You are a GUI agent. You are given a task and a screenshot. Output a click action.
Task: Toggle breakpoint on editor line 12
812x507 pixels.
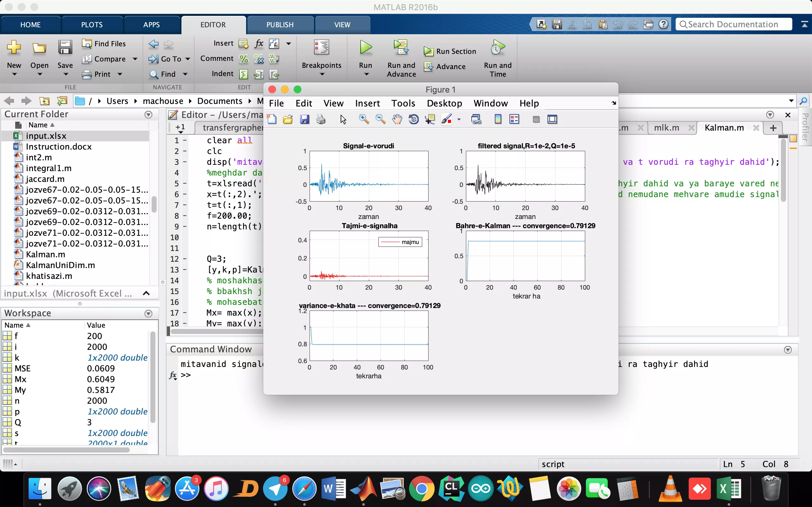click(185, 259)
